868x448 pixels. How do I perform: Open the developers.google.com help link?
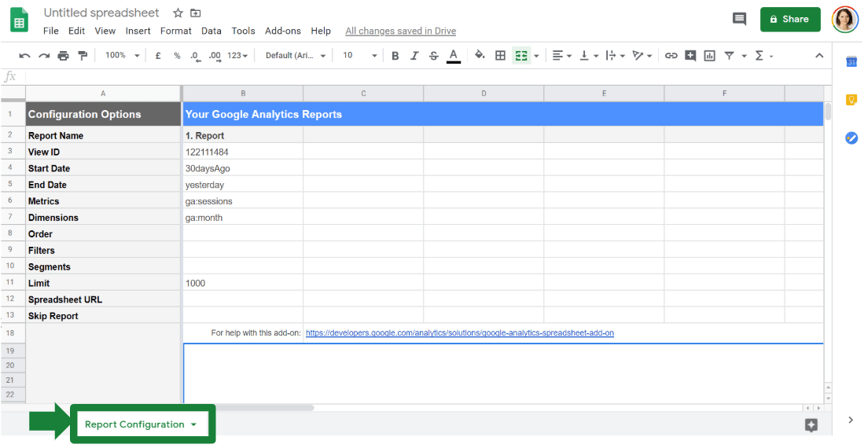coord(459,333)
